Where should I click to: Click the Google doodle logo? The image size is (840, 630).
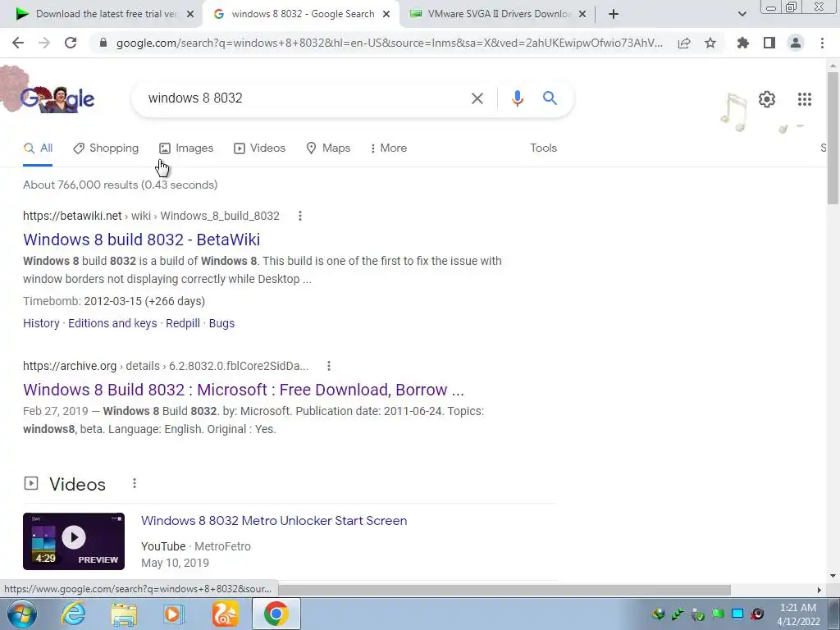(57, 98)
